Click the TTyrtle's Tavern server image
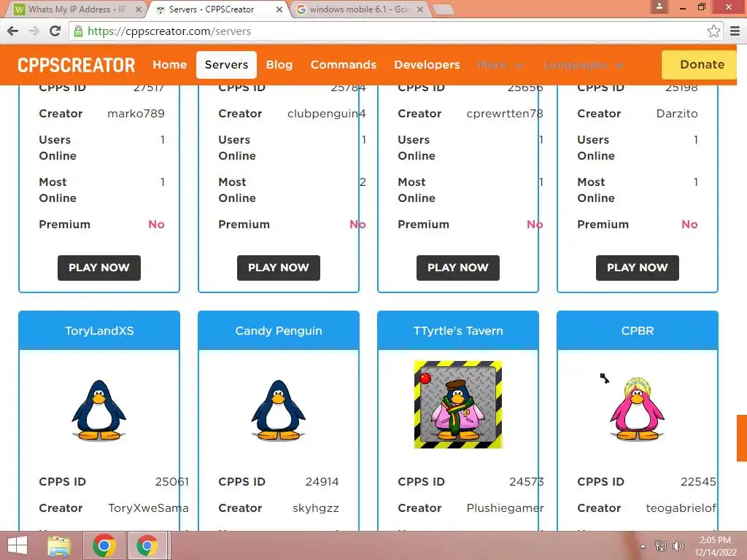The width and height of the screenshot is (747, 560). 458,405
